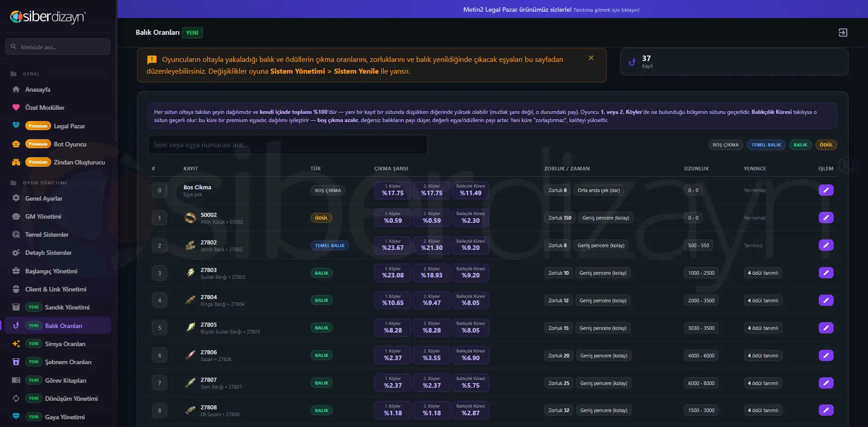Open the edit icon for 27808 Ot Sazanı

coord(826,410)
